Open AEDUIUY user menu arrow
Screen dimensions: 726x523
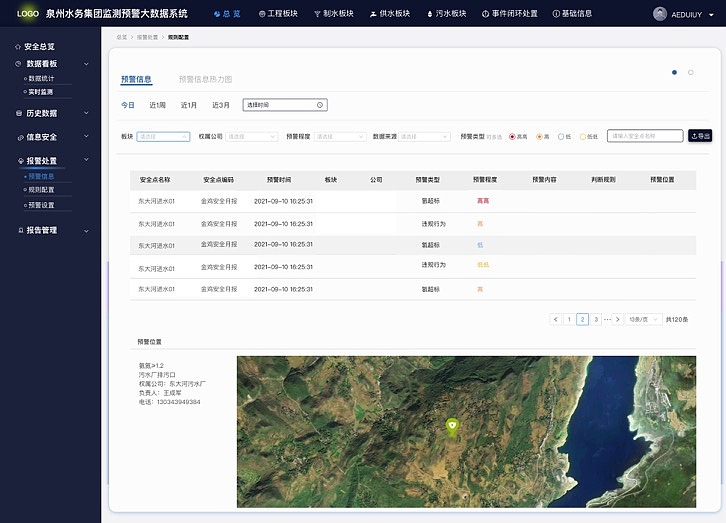711,15
